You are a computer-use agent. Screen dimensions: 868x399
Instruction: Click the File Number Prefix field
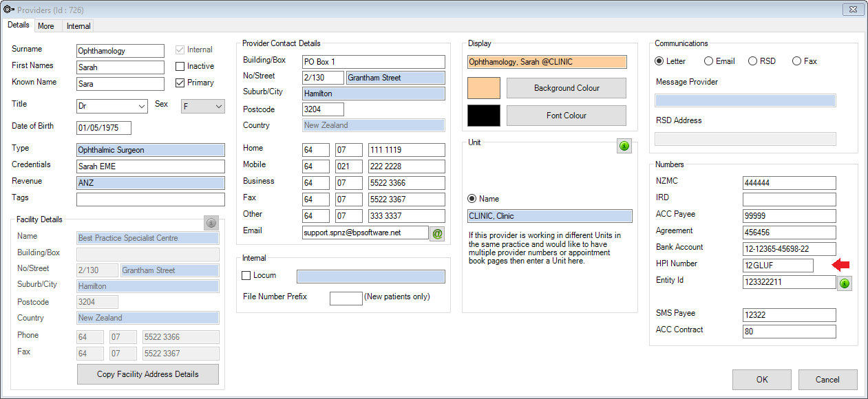point(346,299)
